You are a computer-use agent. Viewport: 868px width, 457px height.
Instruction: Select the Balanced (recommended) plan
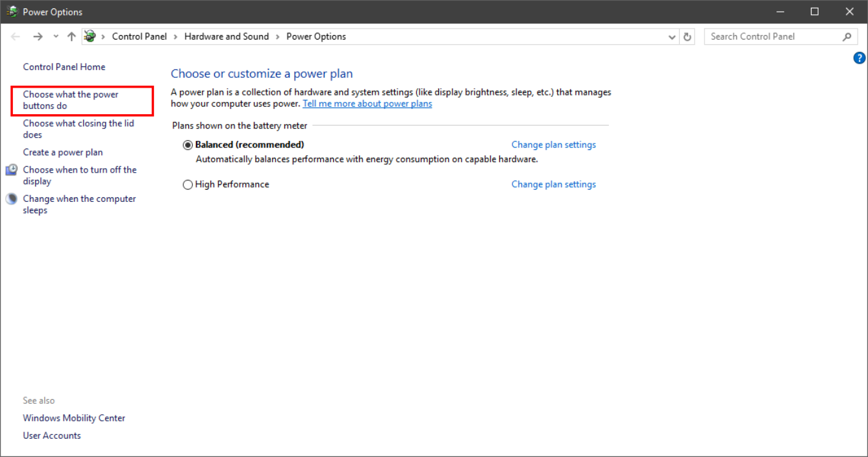[x=188, y=145]
